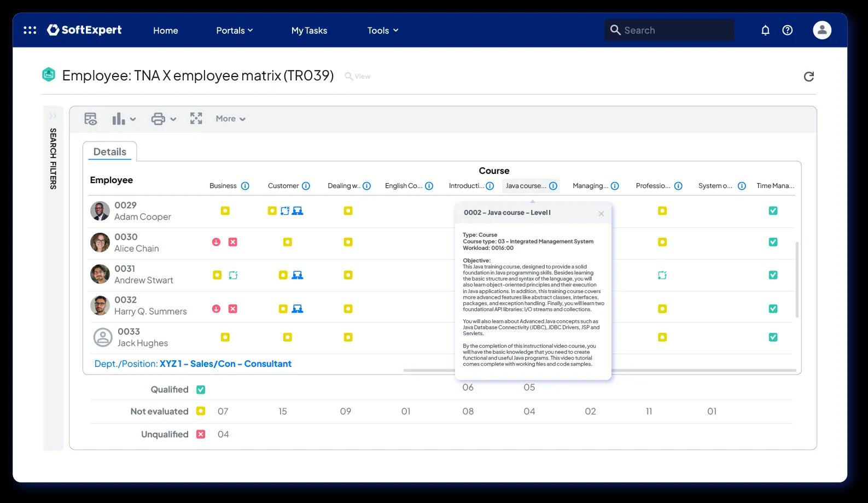Click Harry Q. Summers' Customer group training icon
The width and height of the screenshot is (868, 503).
[x=298, y=309]
